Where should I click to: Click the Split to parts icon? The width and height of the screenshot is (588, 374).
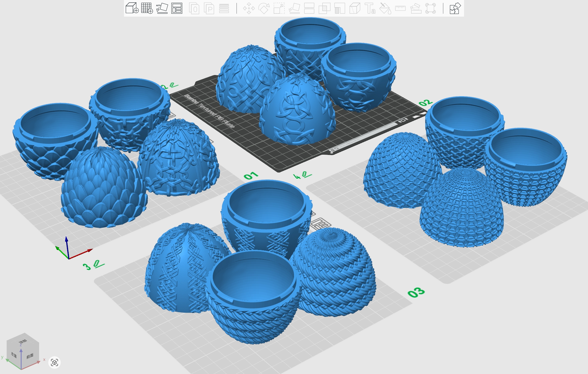pos(209,8)
